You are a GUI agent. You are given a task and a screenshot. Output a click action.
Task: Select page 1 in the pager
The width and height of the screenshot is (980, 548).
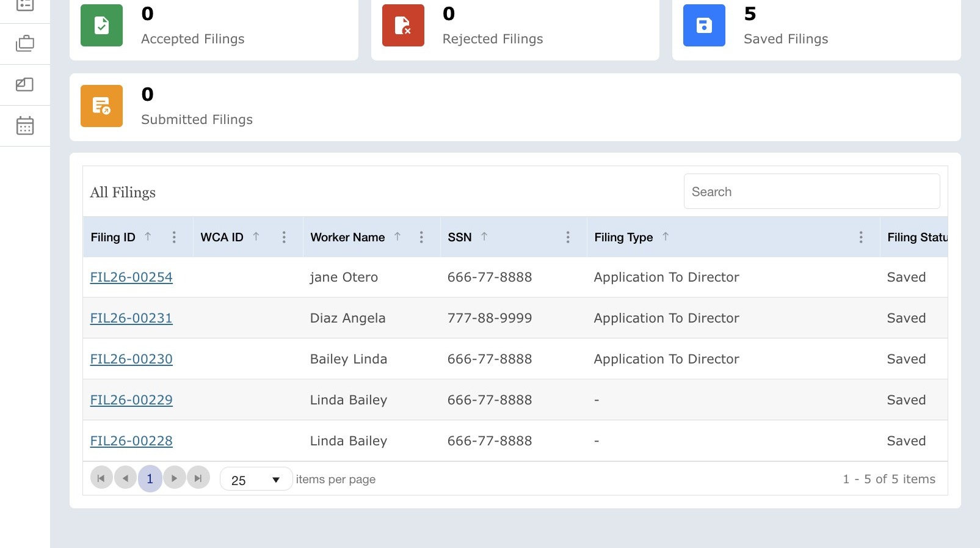tap(150, 478)
